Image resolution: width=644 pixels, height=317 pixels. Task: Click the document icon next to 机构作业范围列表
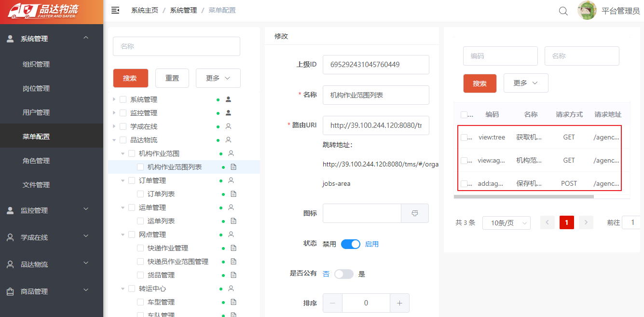pos(233,167)
